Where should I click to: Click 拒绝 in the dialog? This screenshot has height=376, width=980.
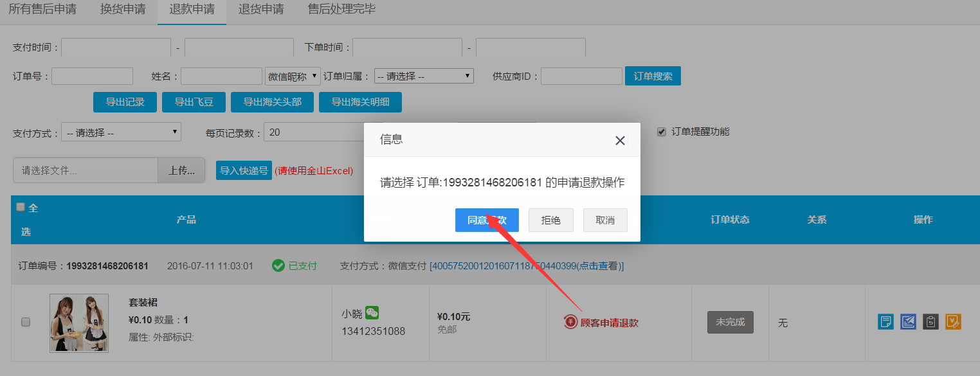(550, 220)
